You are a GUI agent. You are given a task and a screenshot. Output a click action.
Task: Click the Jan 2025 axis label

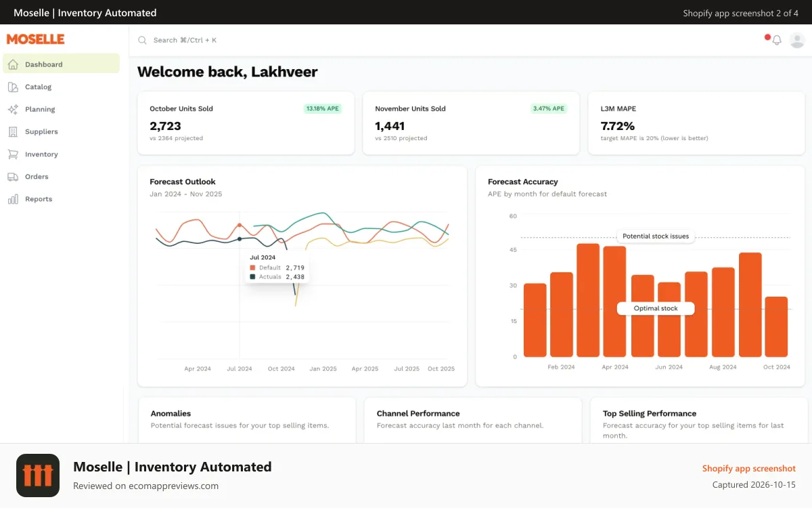323,369
